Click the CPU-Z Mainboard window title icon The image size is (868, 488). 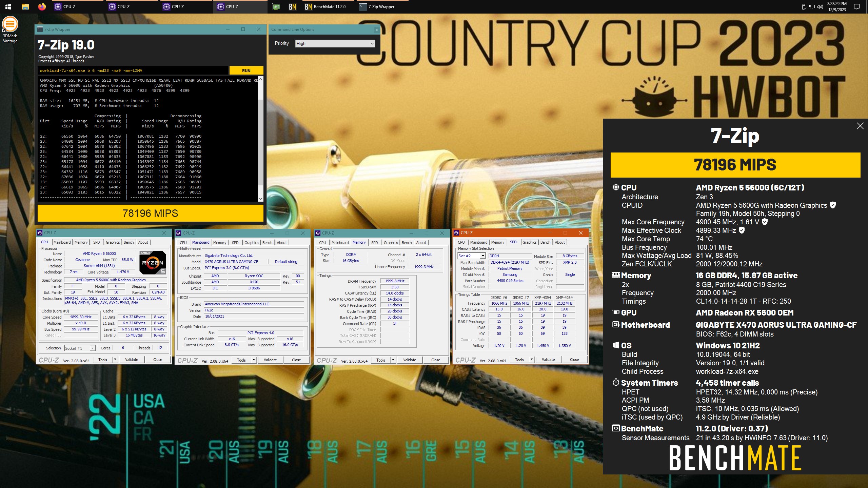coord(178,233)
